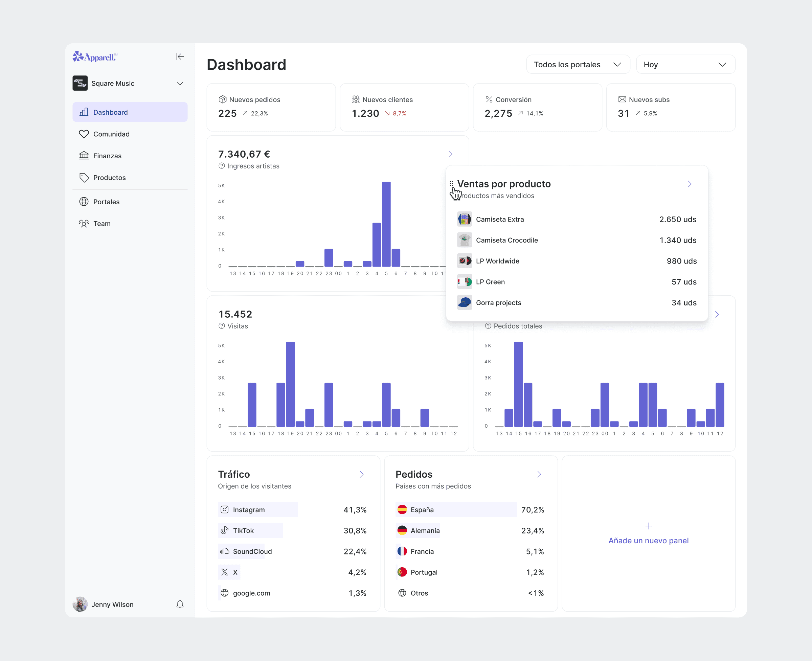Open Tráfico panel details chevron
Screen dimensions: 812x661
pyautogui.click(x=362, y=474)
